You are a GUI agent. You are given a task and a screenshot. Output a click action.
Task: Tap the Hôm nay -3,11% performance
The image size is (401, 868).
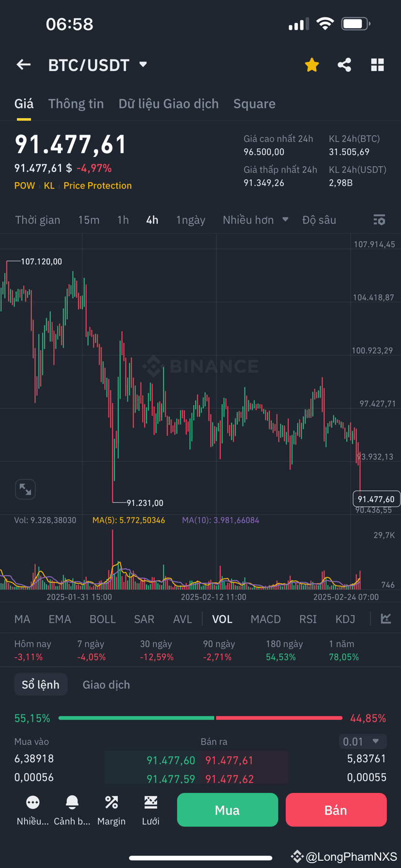(x=32, y=651)
